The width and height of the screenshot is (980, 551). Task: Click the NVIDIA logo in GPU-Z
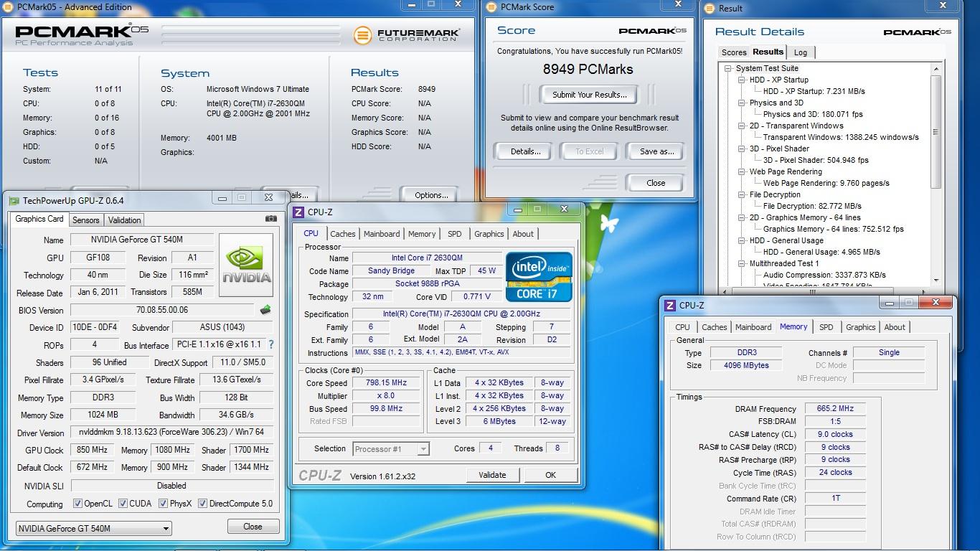pos(246,265)
